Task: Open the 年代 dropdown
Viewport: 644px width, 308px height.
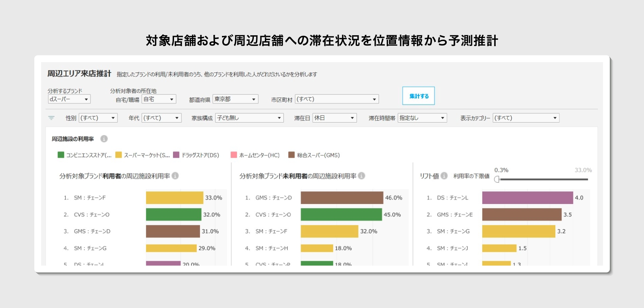Action: [x=162, y=118]
